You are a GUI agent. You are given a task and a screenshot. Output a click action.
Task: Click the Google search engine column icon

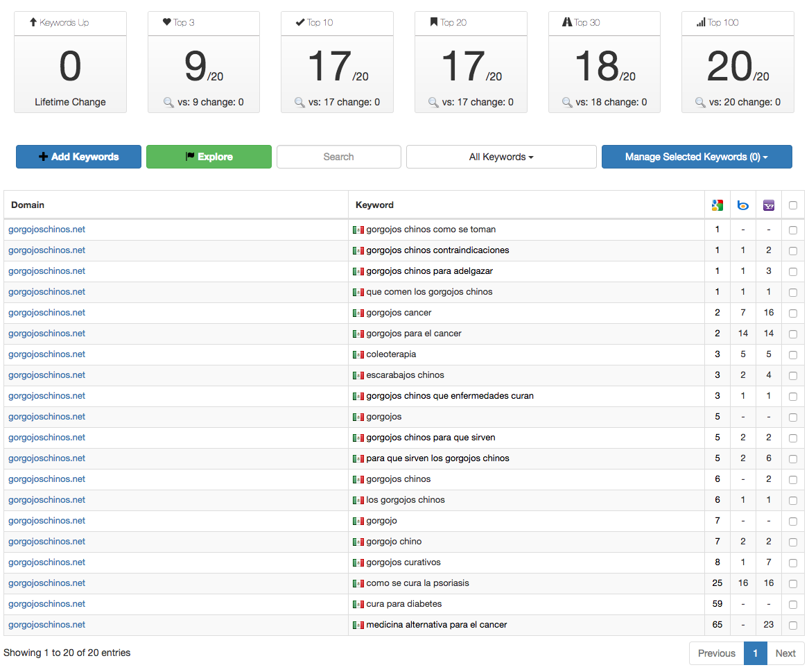click(x=717, y=205)
